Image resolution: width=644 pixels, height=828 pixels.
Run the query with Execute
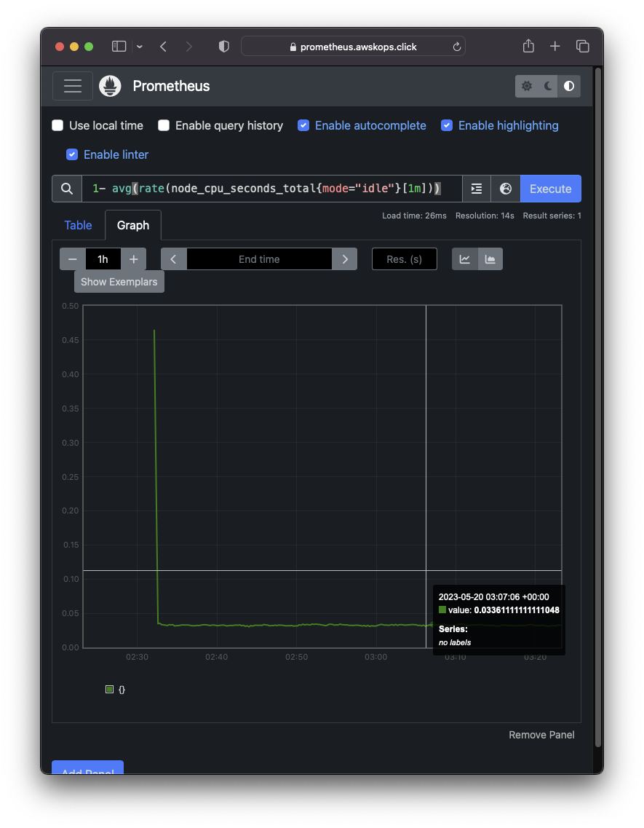point(551,189)
